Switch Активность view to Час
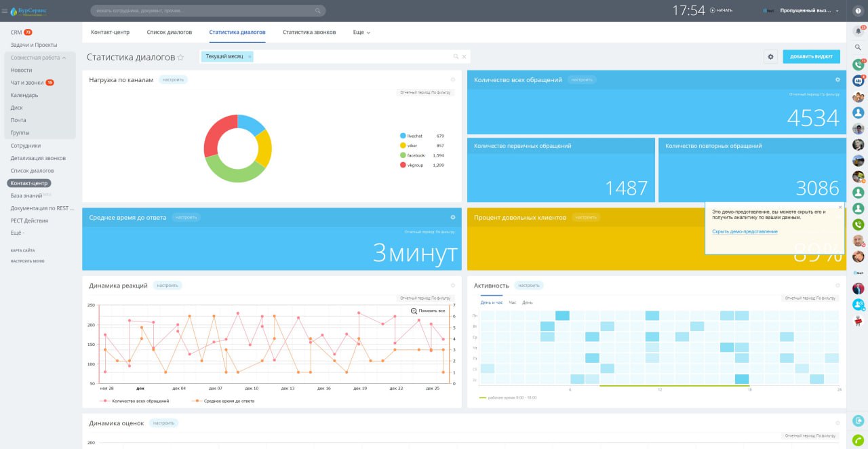This screenshot has height=449, width=868. point(512,302)
